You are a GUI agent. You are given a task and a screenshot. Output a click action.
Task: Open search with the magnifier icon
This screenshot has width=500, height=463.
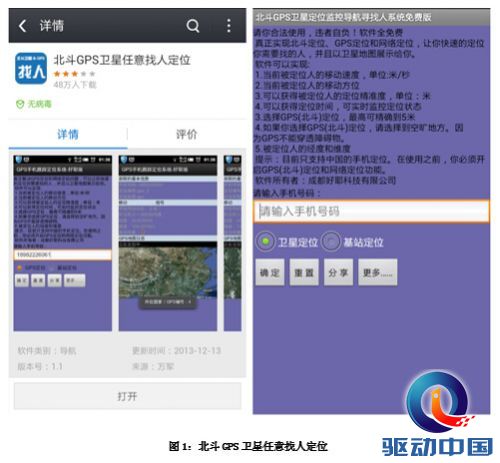tap(193, 26)
